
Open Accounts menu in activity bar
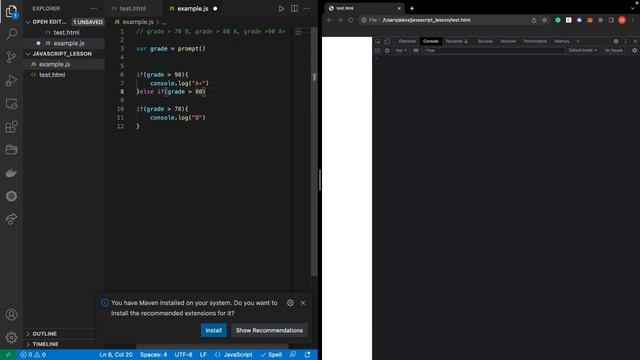(x=11, y=315)
